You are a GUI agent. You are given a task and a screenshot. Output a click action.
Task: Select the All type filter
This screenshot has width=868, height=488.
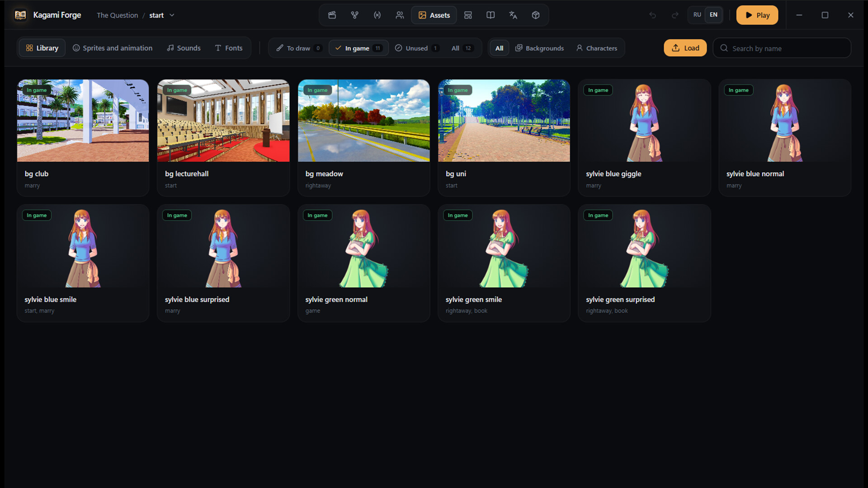pos(499,48)
